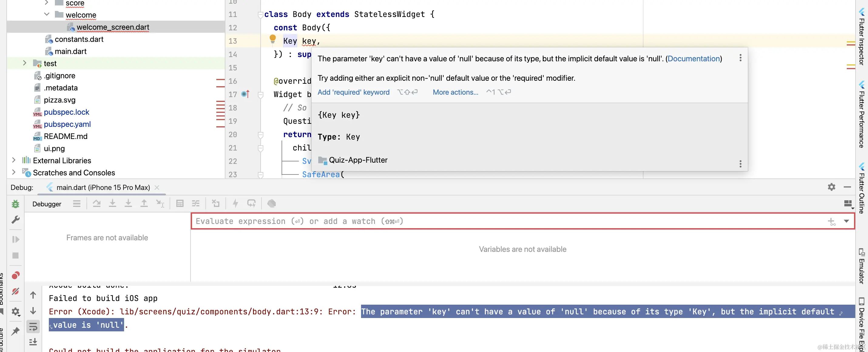Open pubspec.yaml in the project tree
Viewport: 868px width, 352px height.
click(x=67, y=124)
